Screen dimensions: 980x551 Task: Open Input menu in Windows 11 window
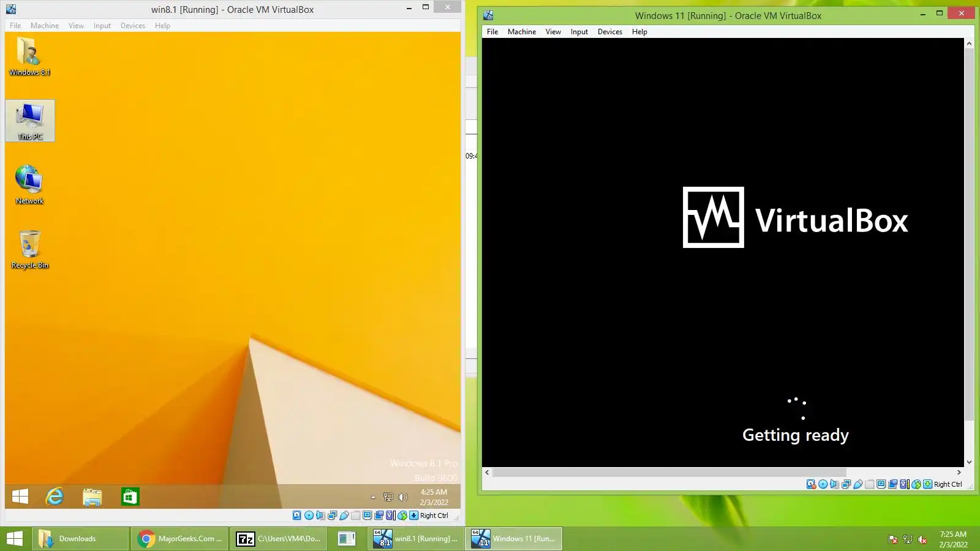(x=579, y=32)
